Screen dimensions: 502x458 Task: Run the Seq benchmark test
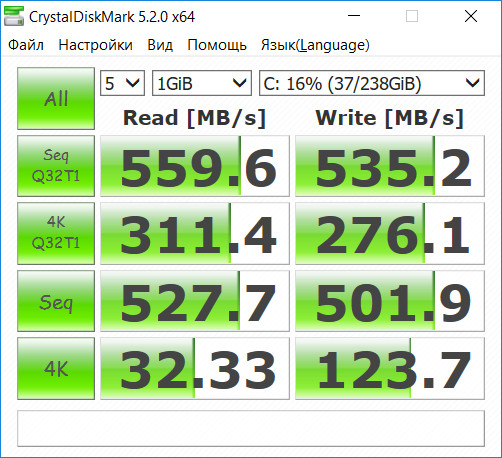tap(56, 301)
